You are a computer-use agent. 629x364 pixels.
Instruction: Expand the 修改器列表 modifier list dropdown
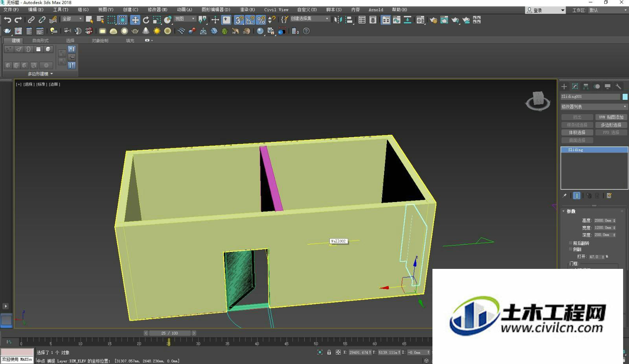(x=594, y=107)
